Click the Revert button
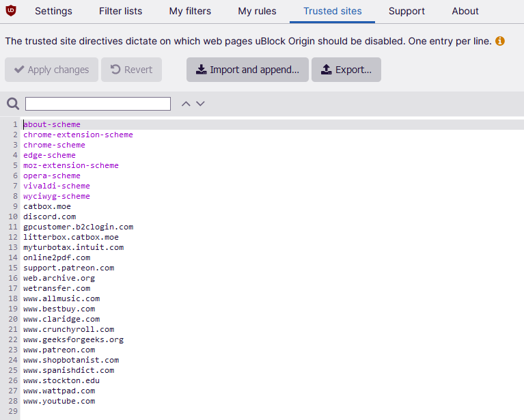 [131, 70]
